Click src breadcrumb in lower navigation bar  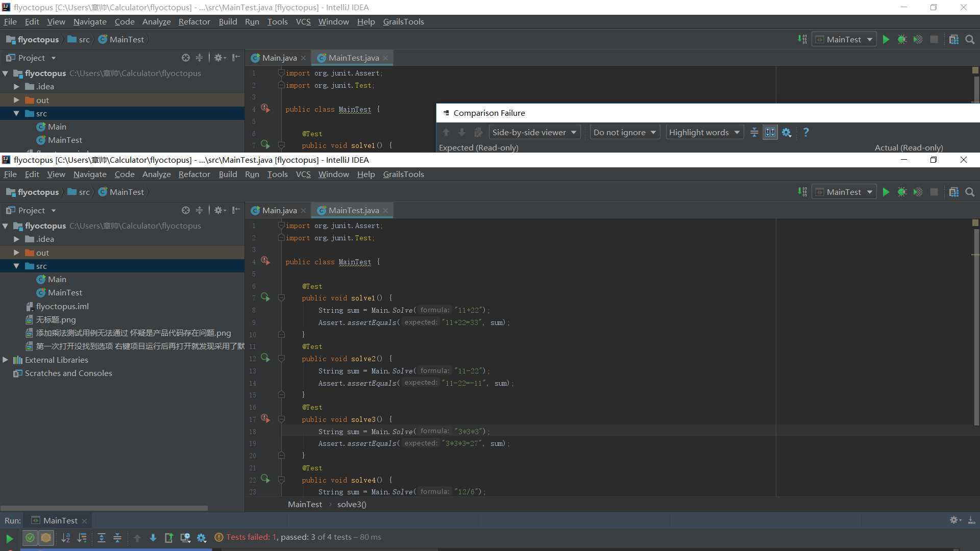coord(79,192)
